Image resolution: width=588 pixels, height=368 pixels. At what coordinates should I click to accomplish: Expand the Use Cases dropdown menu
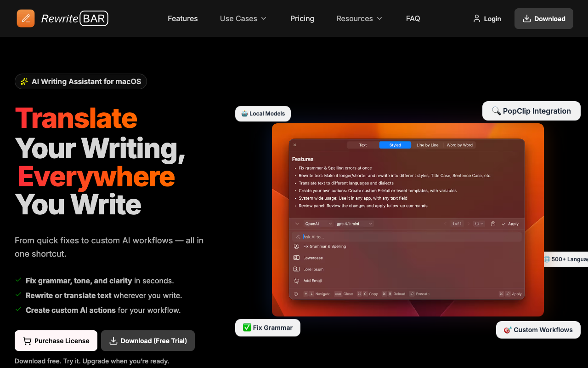tap(243, 18)
